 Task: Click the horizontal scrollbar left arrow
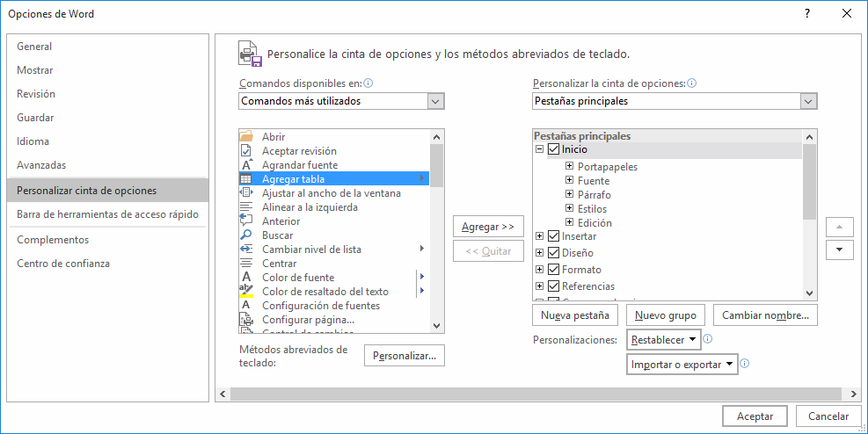tap(222, 394)
